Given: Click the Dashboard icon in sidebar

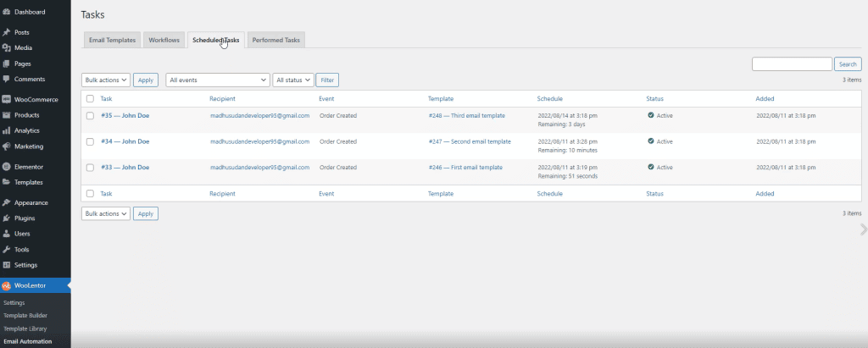Looking at the screenshot, I should (x=7, y=12).
